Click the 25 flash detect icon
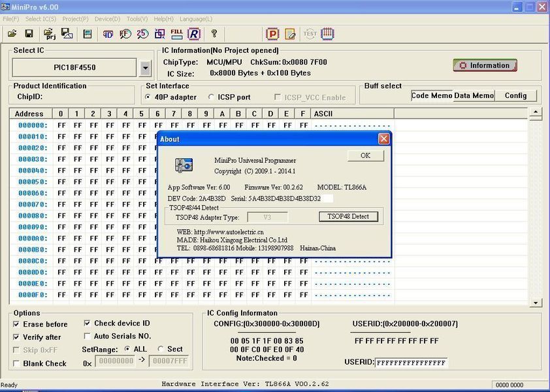 coord(142,34)
